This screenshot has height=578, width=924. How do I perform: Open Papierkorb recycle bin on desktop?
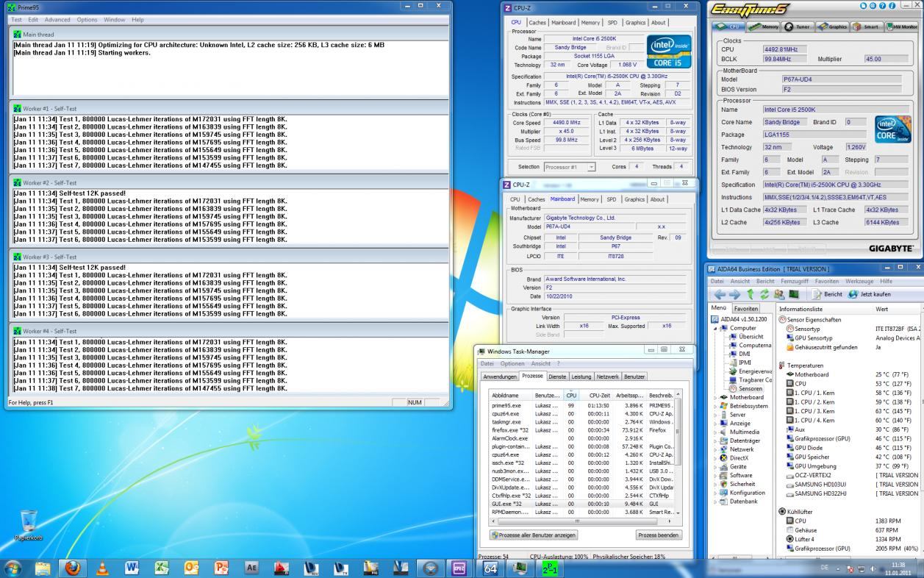(28, 524)
